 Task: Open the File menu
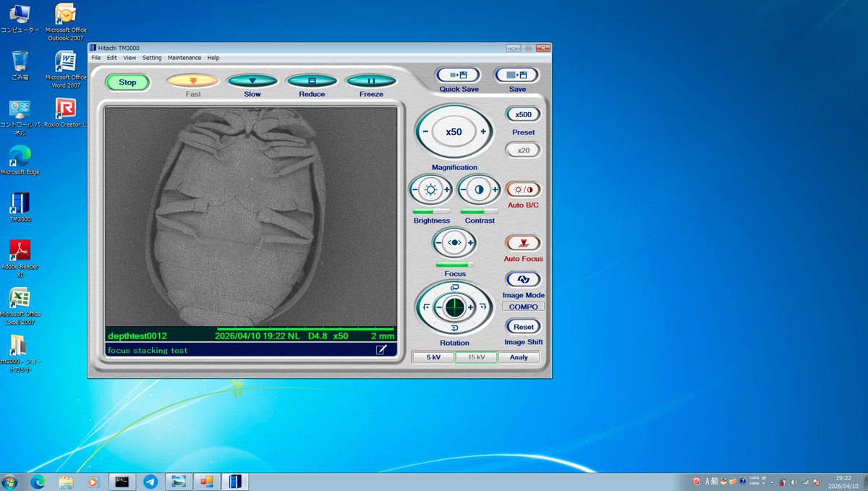coord(96,58)
